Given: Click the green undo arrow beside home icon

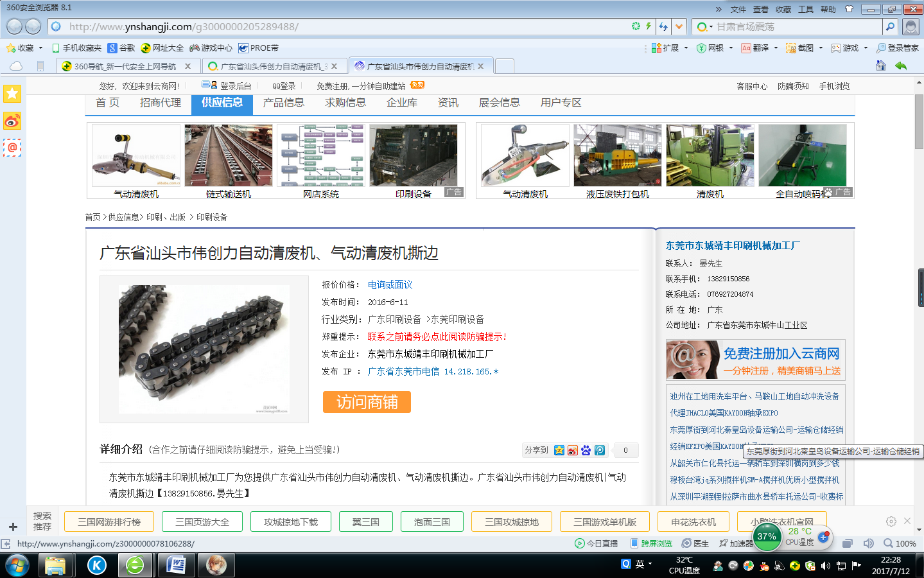Looking at the screenshot, I should pos(901,66).
